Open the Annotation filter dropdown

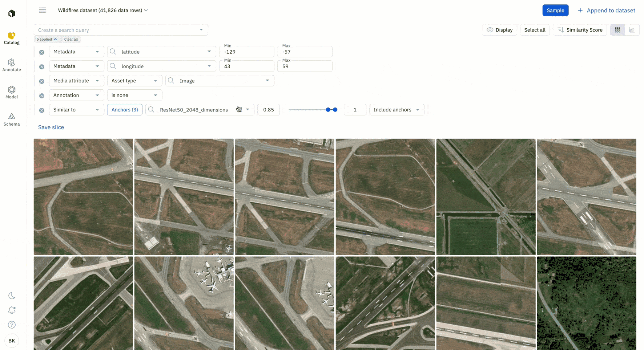pos(76,95)
